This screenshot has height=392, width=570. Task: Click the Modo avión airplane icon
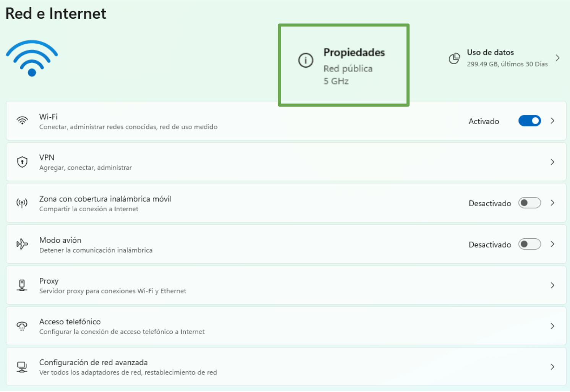tap(22, 244)
